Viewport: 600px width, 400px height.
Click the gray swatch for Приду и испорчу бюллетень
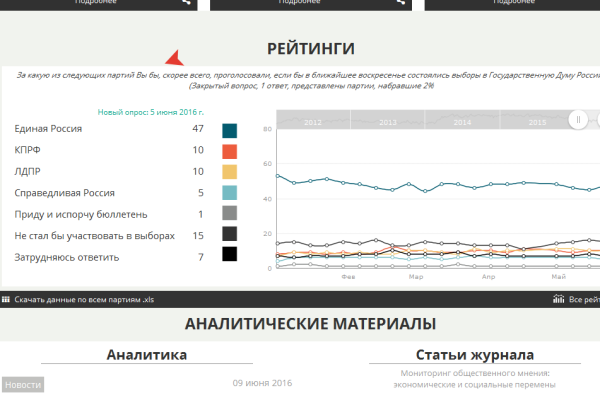(x=230, y=213)
